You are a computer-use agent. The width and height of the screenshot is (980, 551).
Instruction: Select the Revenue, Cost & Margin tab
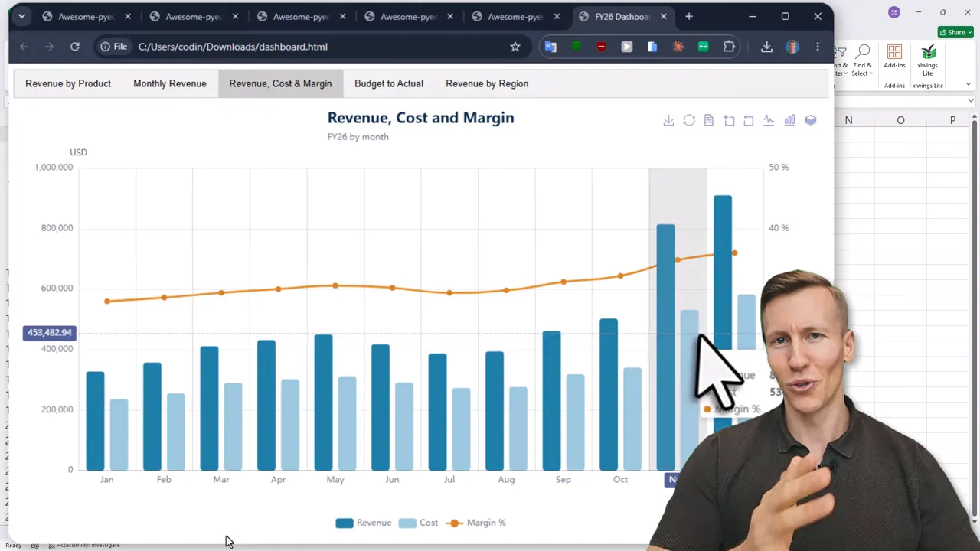point(280,83)
